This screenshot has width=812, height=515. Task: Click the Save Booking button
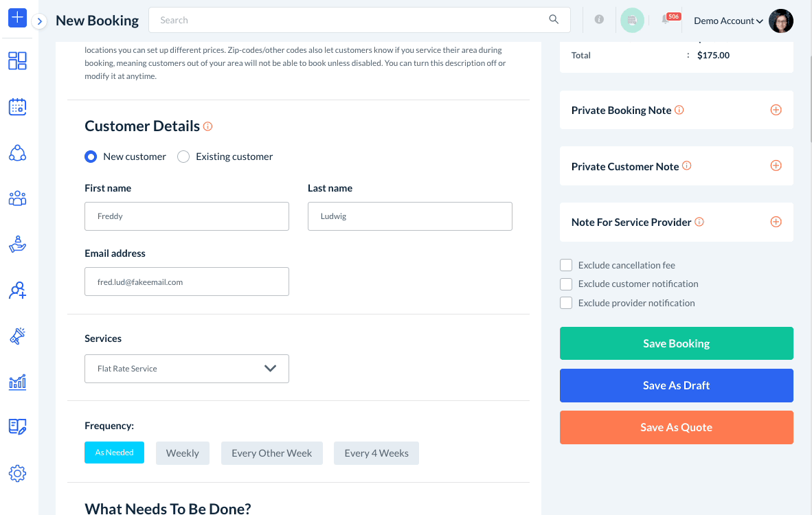click(676, 343)
